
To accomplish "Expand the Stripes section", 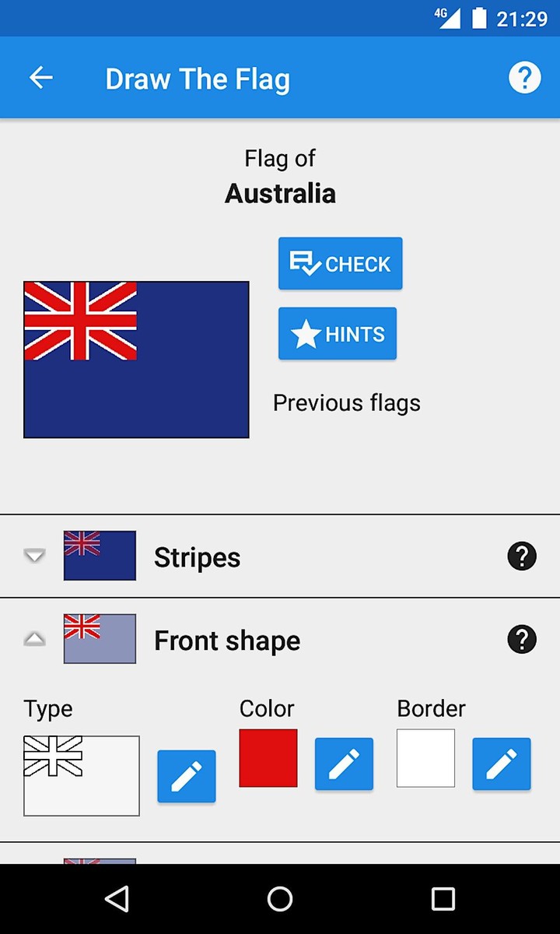I will (x=34, y=556).
